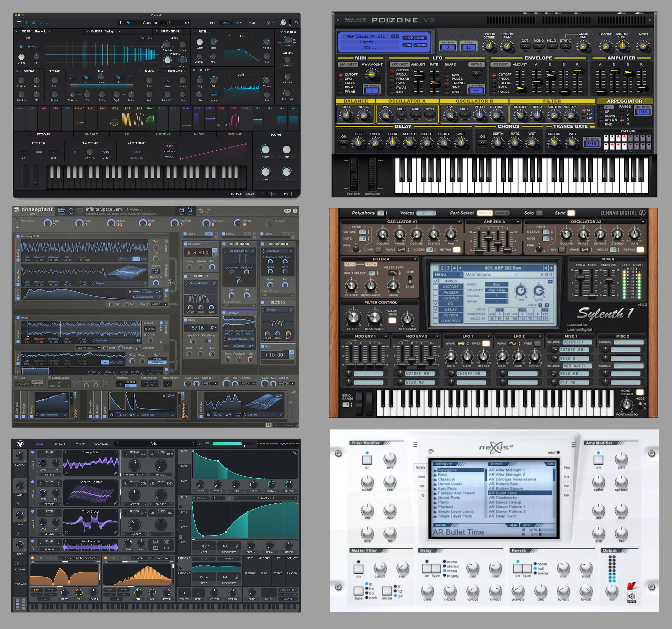This screenshot has height=629, width=672.
Task: Open the Pigments hamburger menu icon
Action: tap(19, 23)
